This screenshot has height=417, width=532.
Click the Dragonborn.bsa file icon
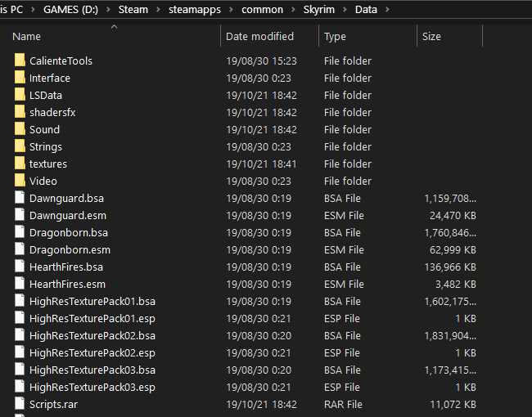(x=20, y=232)
